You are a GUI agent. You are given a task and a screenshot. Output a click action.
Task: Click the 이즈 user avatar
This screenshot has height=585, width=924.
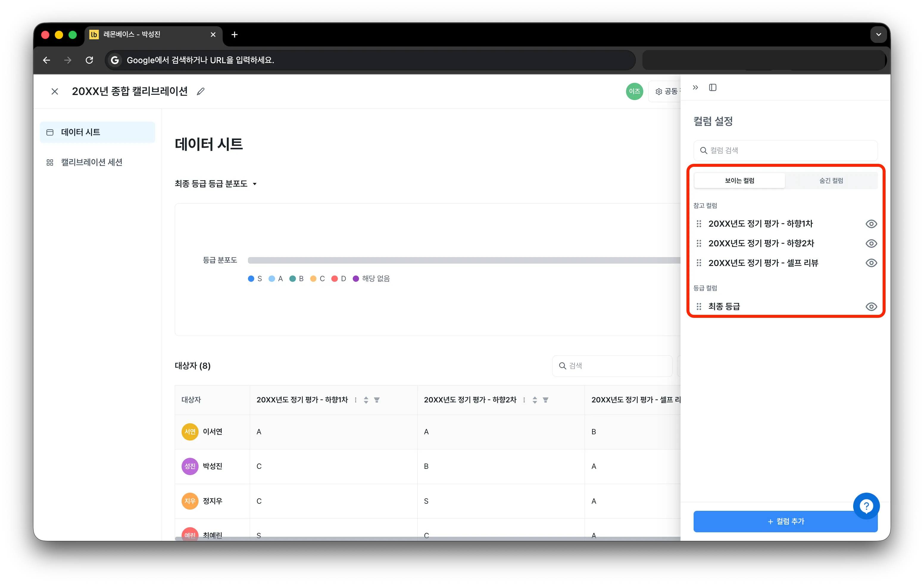click(634, 91)
